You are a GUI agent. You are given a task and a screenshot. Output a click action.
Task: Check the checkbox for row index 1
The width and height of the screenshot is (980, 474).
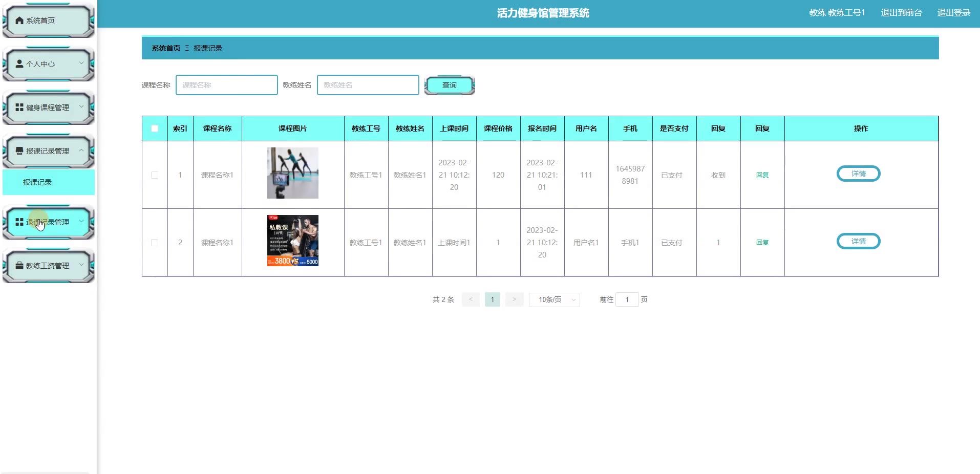tap(155, 175)
